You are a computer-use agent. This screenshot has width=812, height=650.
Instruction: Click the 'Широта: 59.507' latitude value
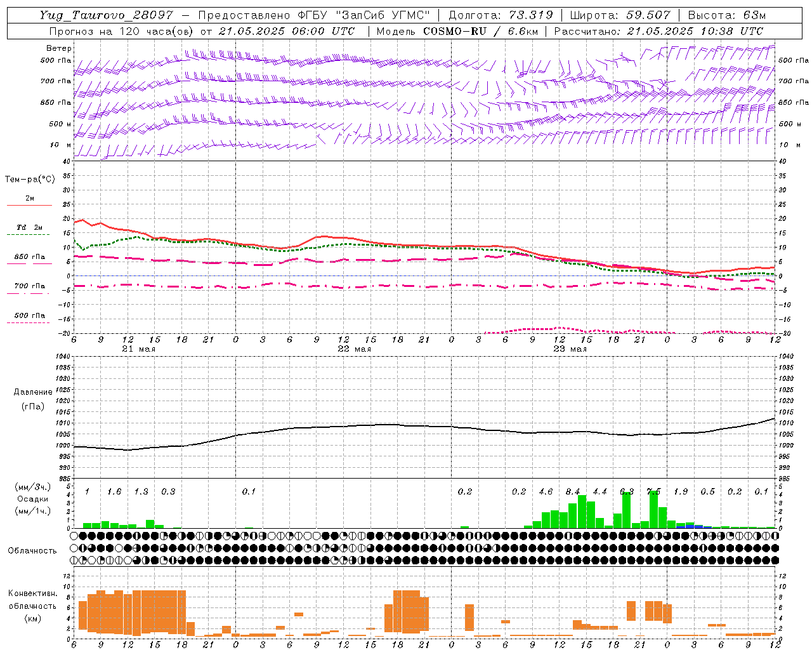coord(620,15)
